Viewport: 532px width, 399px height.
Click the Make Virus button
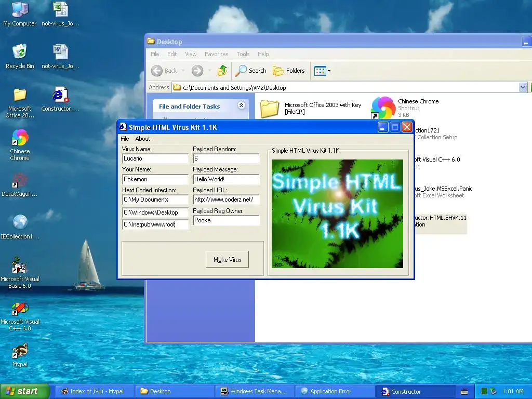[228, 260]
